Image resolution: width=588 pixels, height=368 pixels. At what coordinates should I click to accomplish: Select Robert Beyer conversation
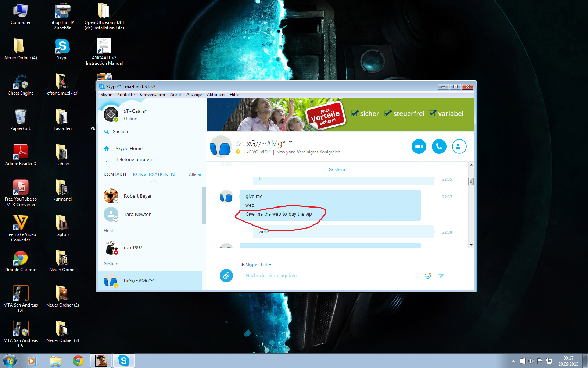(x=150, y=196)
